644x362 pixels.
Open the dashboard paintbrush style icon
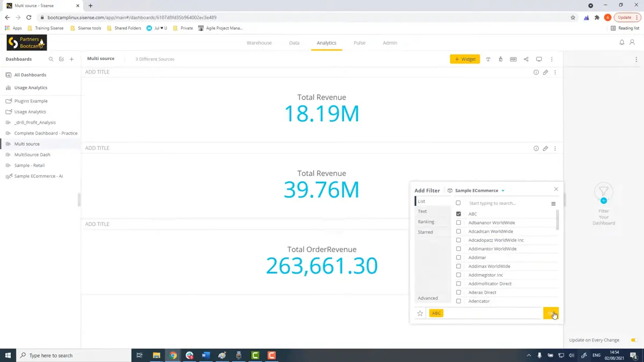pos(501,59)
